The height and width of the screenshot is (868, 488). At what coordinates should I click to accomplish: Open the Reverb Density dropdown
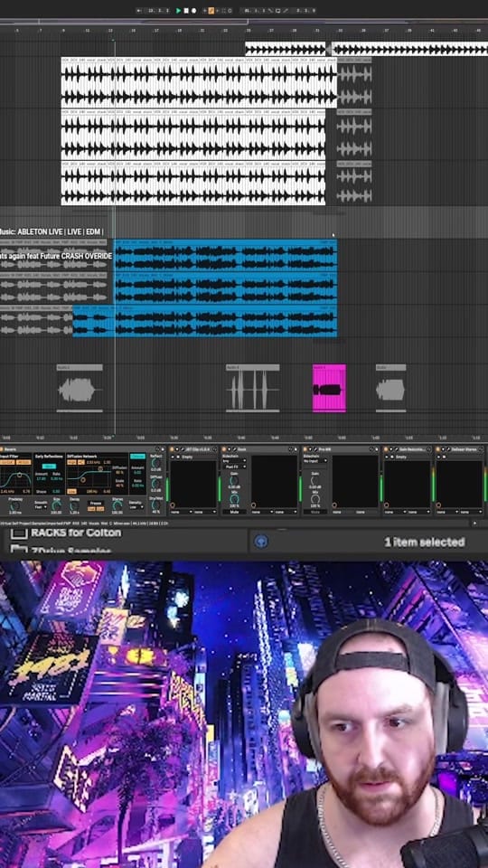pyautogui.click(x=136, y=507)
